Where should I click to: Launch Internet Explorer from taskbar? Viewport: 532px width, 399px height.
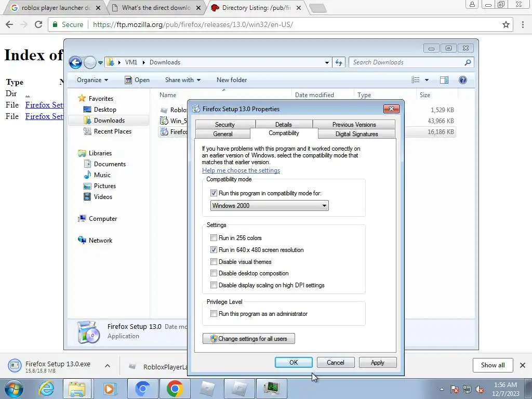[46, 389]
